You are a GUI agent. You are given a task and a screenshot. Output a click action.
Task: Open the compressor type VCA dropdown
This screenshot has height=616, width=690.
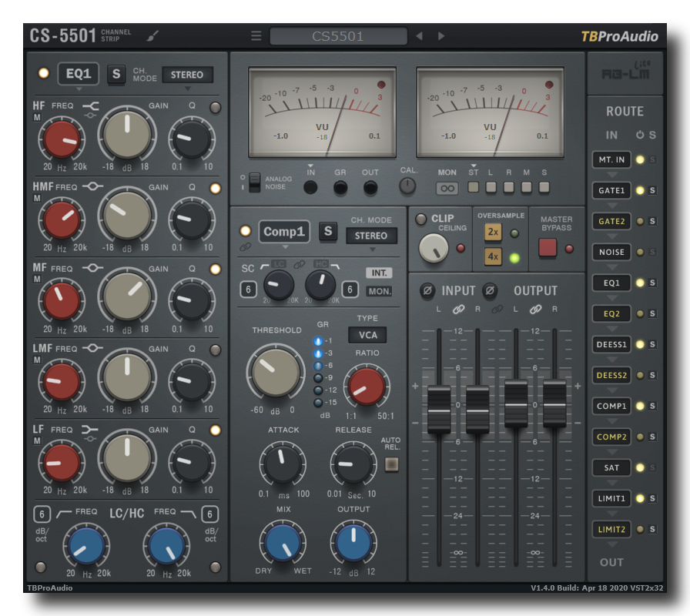coord(367,335)
